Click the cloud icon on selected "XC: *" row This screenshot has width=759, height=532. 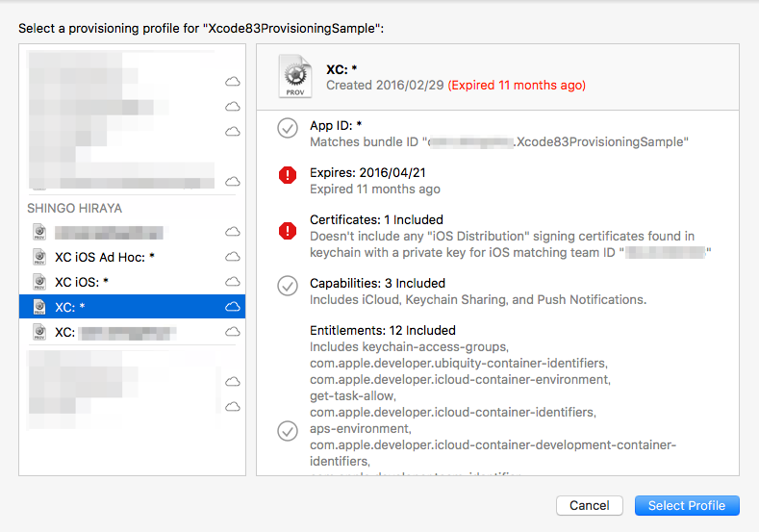233,307
